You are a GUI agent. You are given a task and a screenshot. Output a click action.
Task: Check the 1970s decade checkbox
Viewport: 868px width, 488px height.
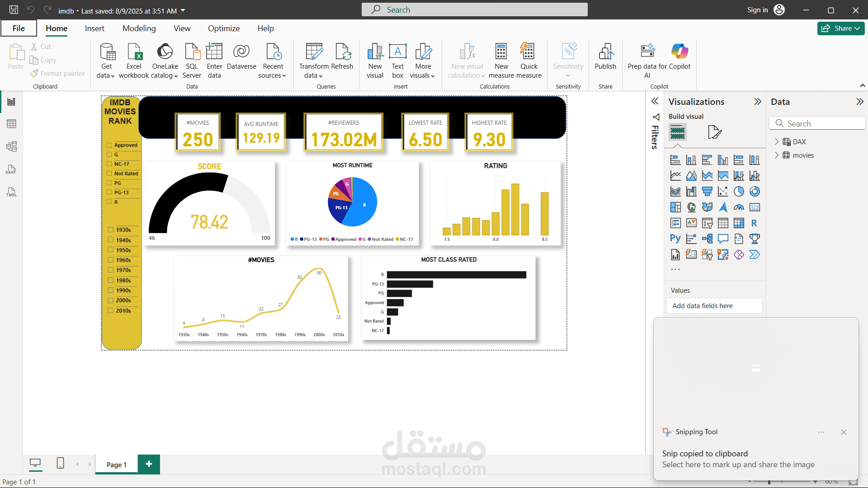click(111, 270)
